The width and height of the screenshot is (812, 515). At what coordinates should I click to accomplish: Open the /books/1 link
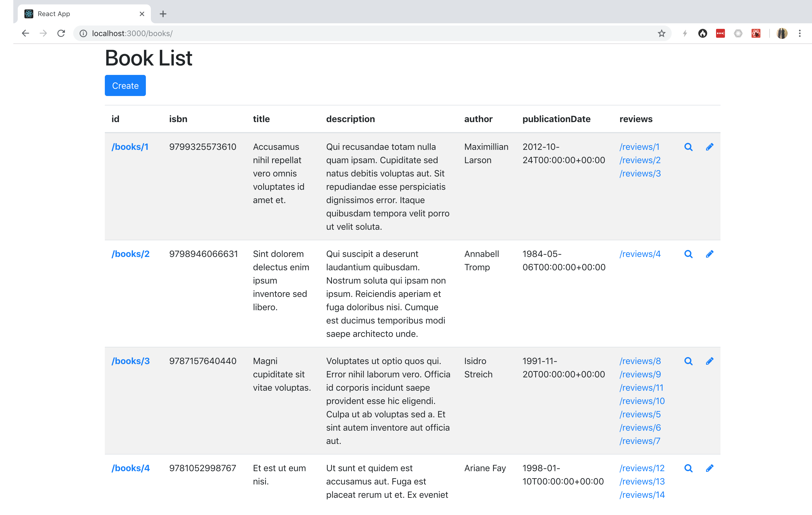pos(130,147)
